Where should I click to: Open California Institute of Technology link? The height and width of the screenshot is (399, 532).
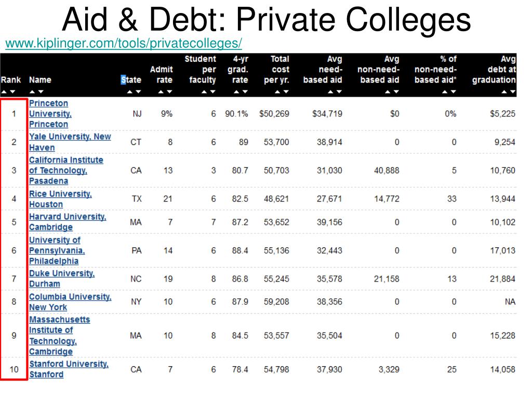tap(66, 170)
